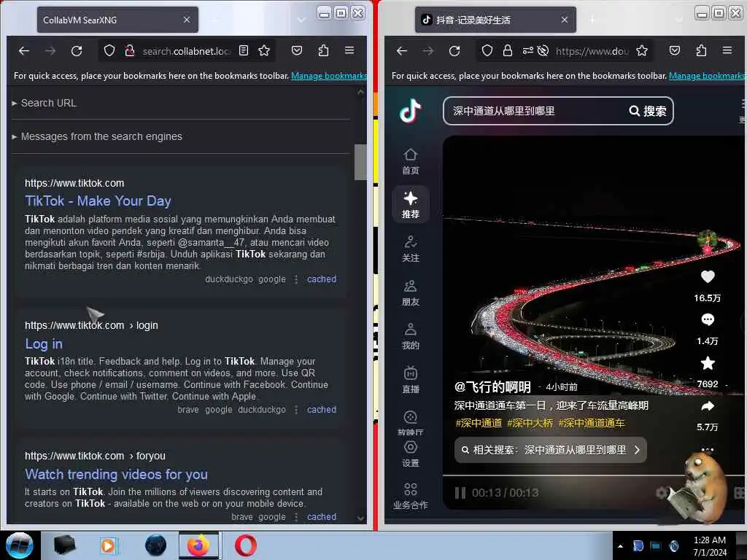Go back in the CollabVM SearXNG window

(24, 50)
